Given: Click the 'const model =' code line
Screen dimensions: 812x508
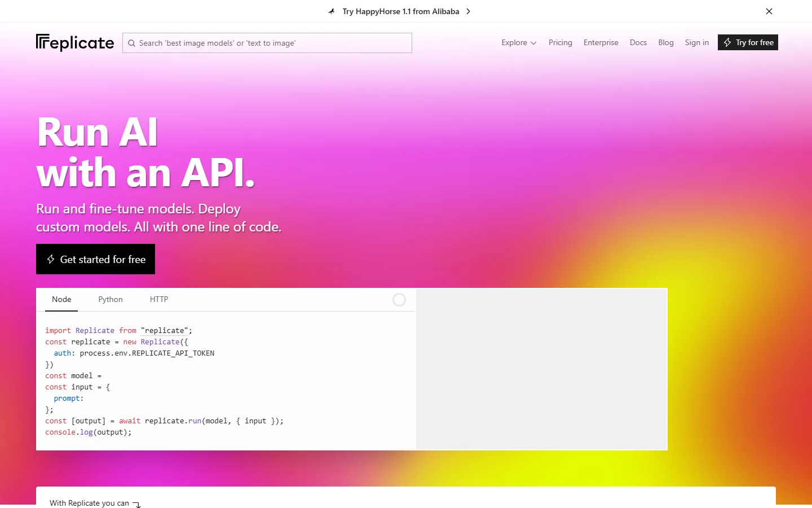Looking at the screenshot, I should click(73, 375).
